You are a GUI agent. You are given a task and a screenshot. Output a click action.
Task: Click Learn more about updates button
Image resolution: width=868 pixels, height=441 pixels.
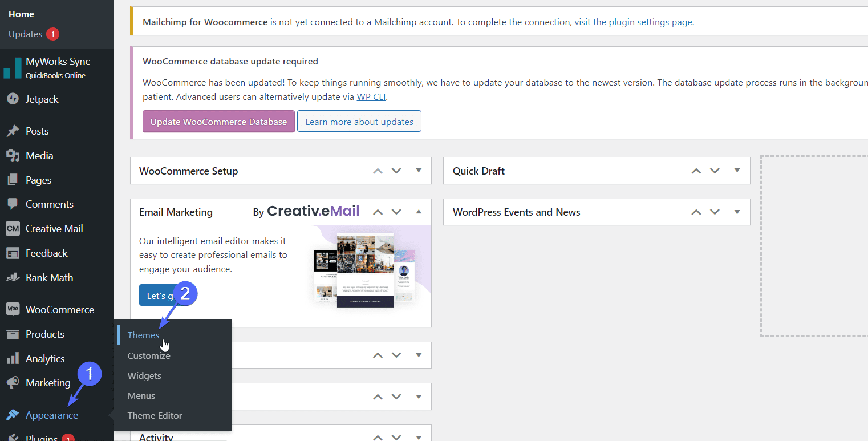tap(359, 122)
